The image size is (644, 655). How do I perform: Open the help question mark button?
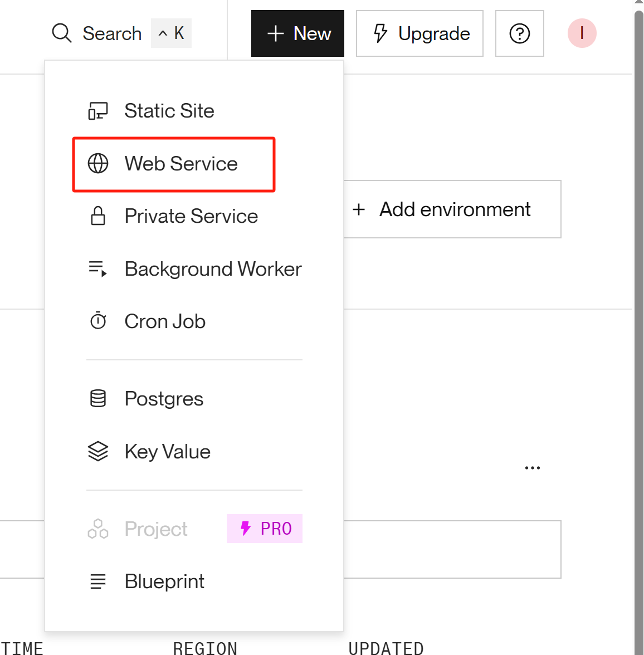coord(519,33)
